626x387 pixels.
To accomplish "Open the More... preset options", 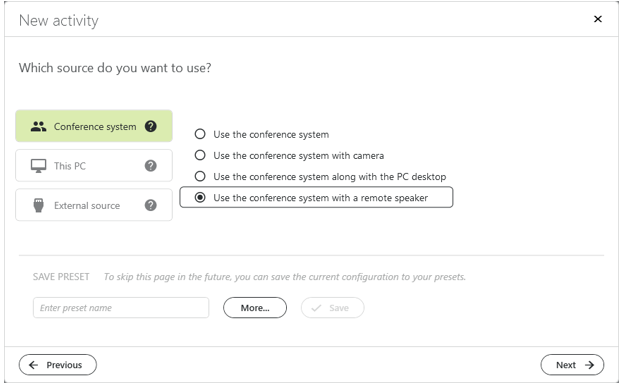I will tap(255, 308).
